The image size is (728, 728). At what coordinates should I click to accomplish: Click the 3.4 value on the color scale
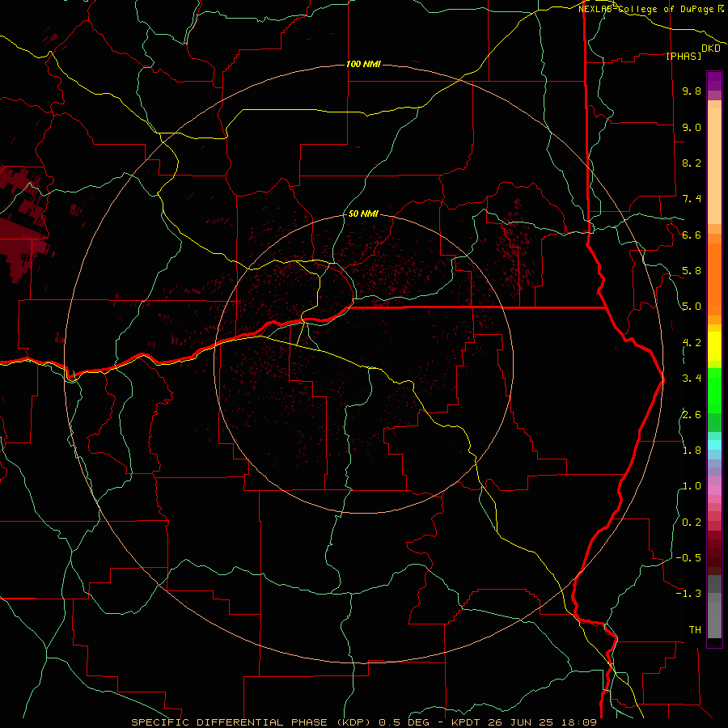tap(692, 379)
